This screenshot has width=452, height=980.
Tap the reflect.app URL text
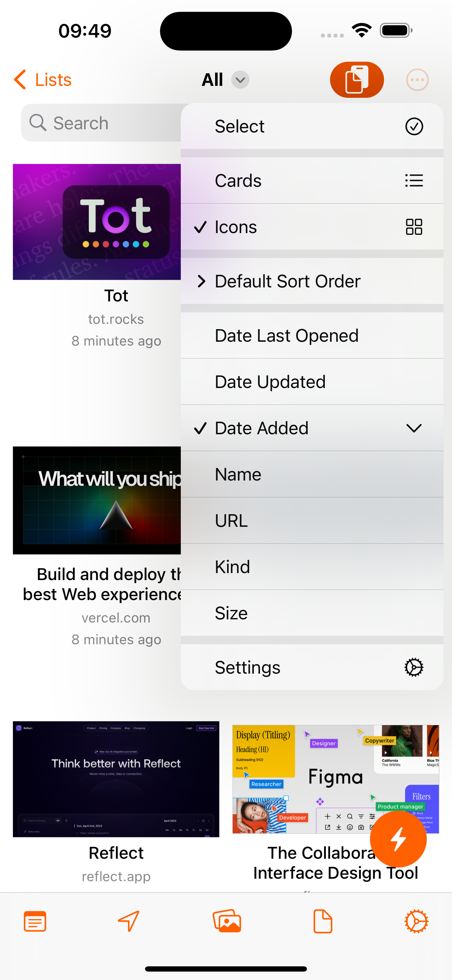tap(116, 876)
